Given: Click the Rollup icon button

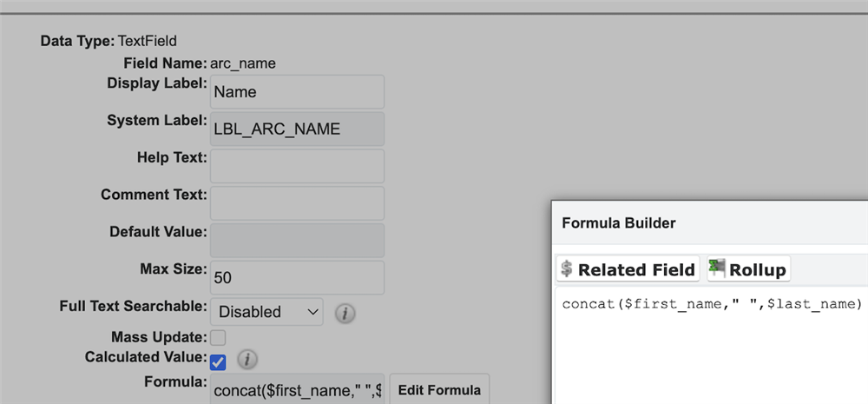Looking at the screenshot, I should click(x=748, y=269).
